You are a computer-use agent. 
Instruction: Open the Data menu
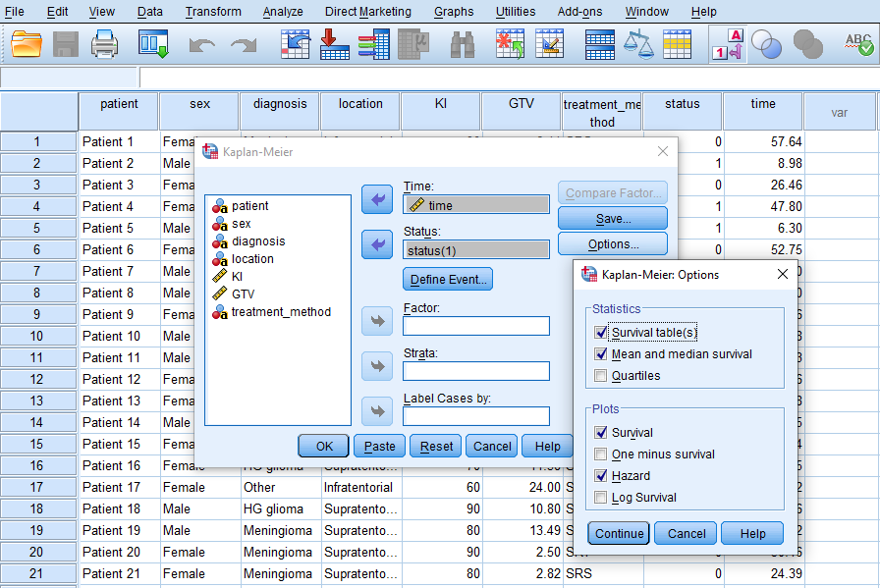(150, 11)
